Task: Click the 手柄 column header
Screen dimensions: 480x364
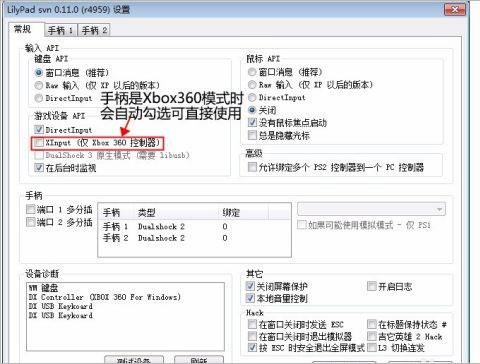Action: [x=117, y=212]
